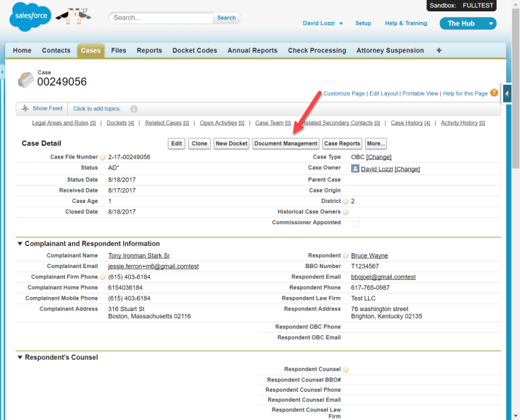Jump to Case History [4] list
Viewport: 520px width, 420px height.
(x=410, y=123)
